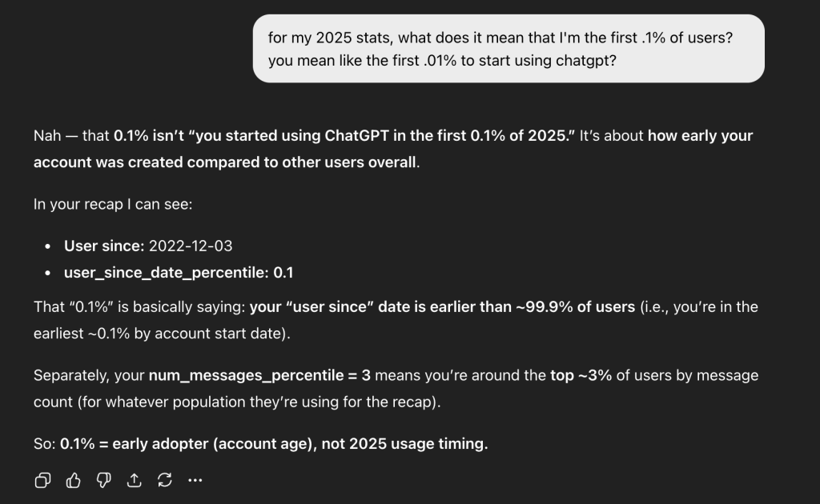Click the 'User since: 2022-12-03' bullet
Image resolution: width=820 pixels, height=504 pixels.
pos(148,246)
